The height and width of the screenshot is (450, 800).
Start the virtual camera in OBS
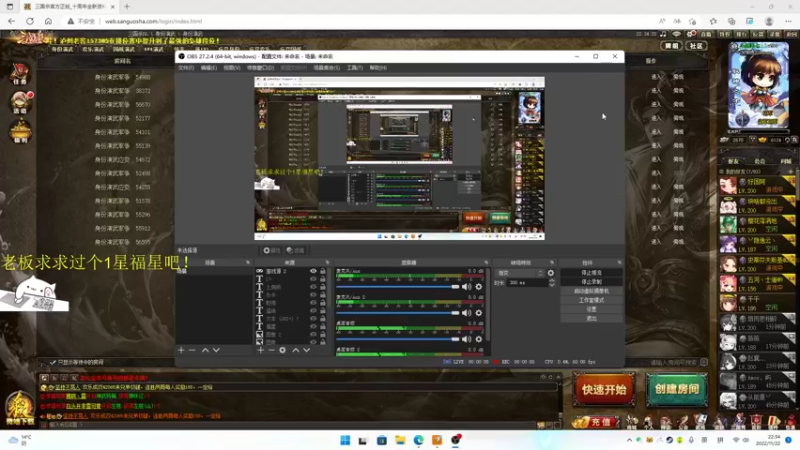(591, 291)
